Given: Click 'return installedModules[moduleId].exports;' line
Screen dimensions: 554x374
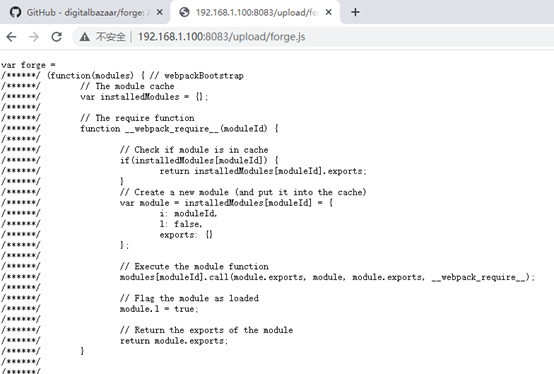Looking at the screenshot, I should [263, 171].
